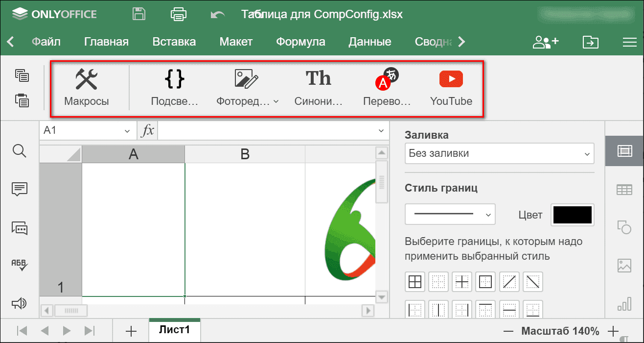Screen dimensions: 644x343
Task: Open image settings via right sidebar icon
Action: pos(624,266)
